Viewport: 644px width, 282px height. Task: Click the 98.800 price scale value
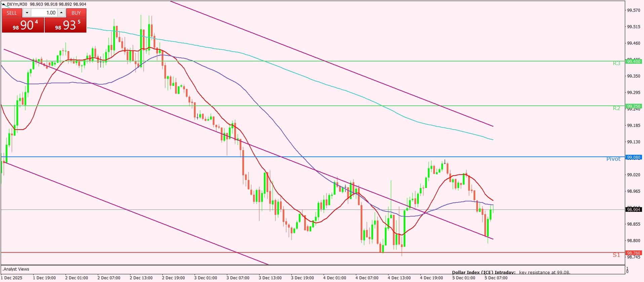point(634,241)
